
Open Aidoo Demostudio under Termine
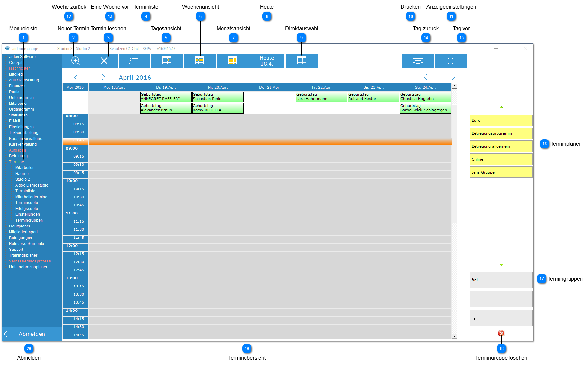(x=32, y=185)
